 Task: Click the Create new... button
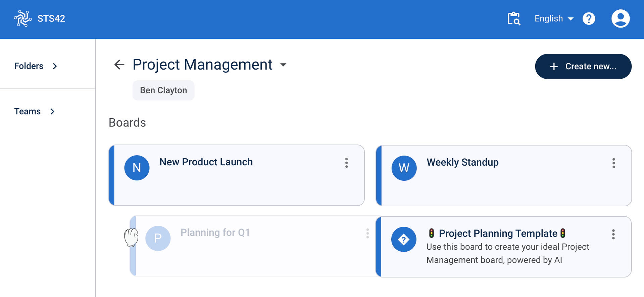[583, 67]
